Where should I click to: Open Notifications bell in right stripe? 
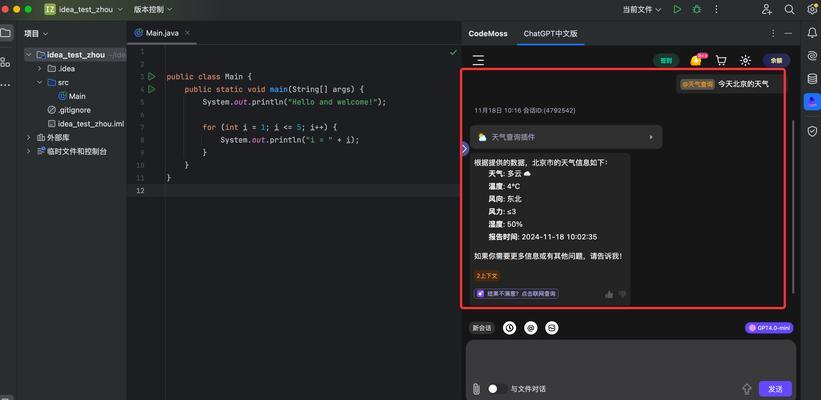tap(812, 33)
